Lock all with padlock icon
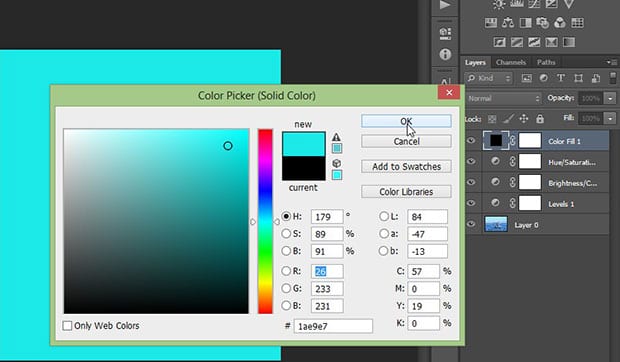 coord(540,119)
